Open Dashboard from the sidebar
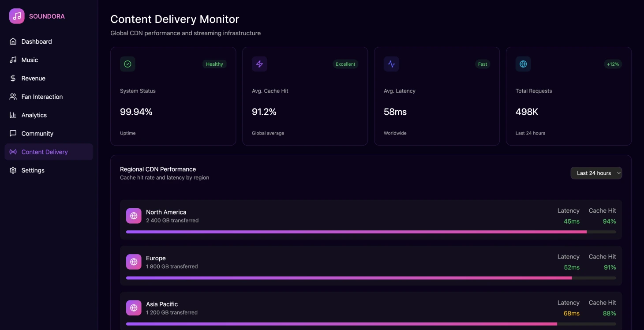Screen dimensions: 644x330 pos(37,41)
